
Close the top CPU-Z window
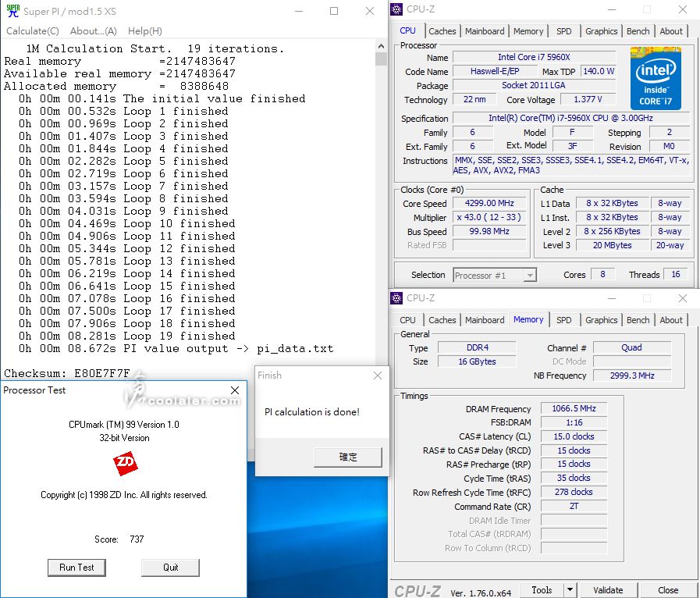[x=683, y=9]
